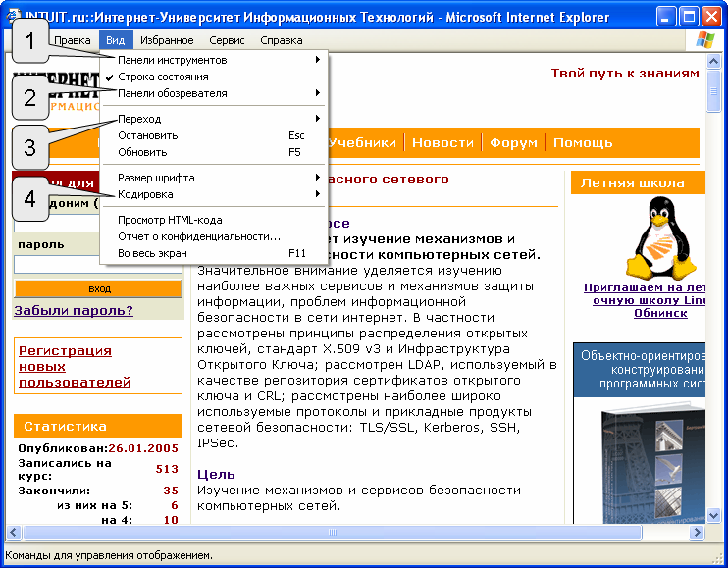Expand the Размер шрифта submenu

[x=214, y=178]
